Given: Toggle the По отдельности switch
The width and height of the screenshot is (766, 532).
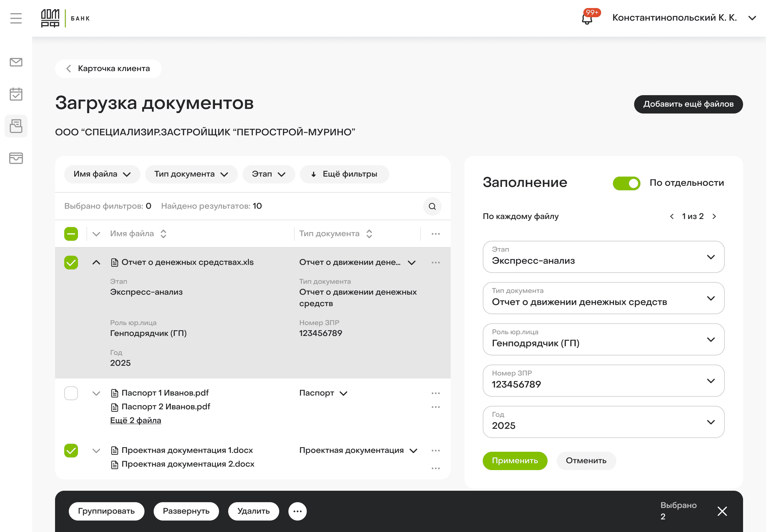Looking at the screenshot, I should click(626, 183).
